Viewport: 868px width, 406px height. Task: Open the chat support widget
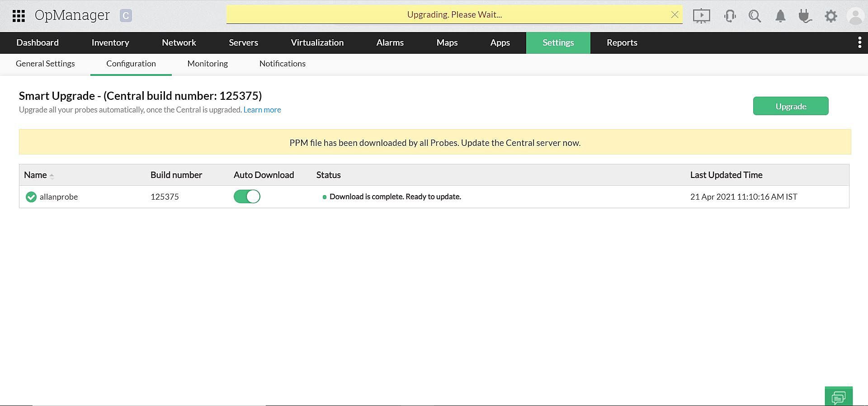(x=839, y=396)
